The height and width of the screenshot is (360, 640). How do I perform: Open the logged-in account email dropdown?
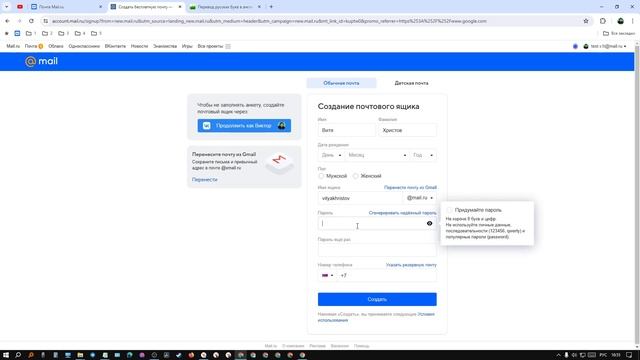point(605,46)
